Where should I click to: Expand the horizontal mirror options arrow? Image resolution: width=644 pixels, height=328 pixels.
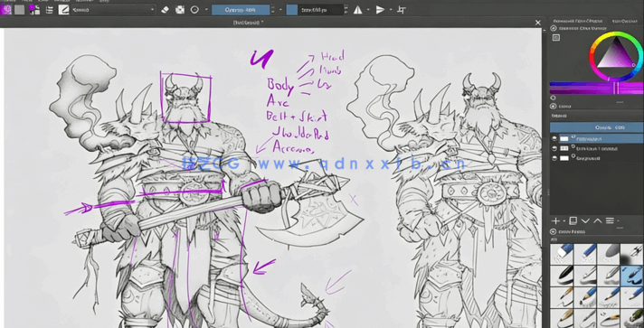[368, 10]
